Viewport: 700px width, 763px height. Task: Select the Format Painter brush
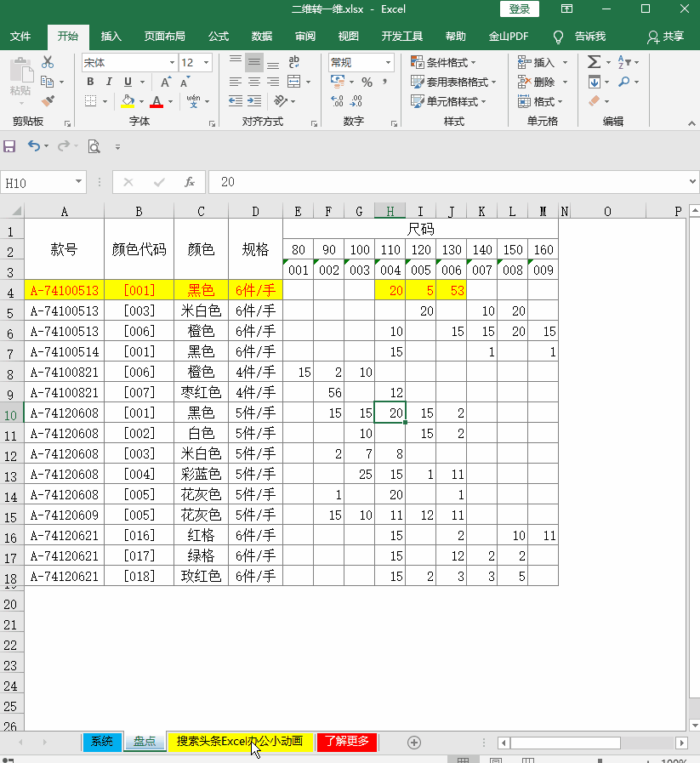click(x=48, y=101)
